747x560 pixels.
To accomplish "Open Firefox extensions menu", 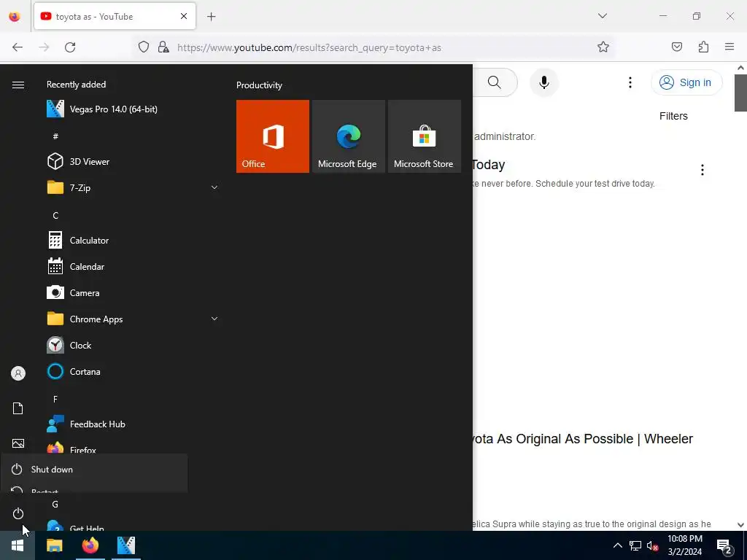I will click(703, 47).
